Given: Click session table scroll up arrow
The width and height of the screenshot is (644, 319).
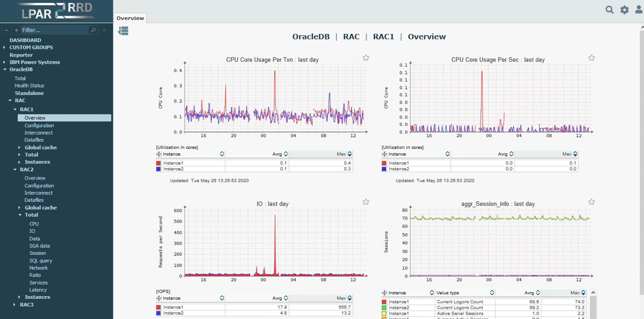Looking at the screenshot, I should (593, 293).
